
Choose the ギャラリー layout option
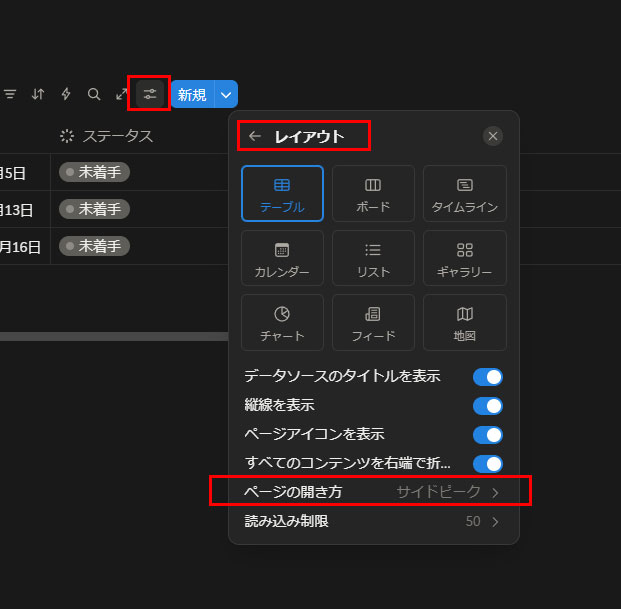[x=464, y=258]
